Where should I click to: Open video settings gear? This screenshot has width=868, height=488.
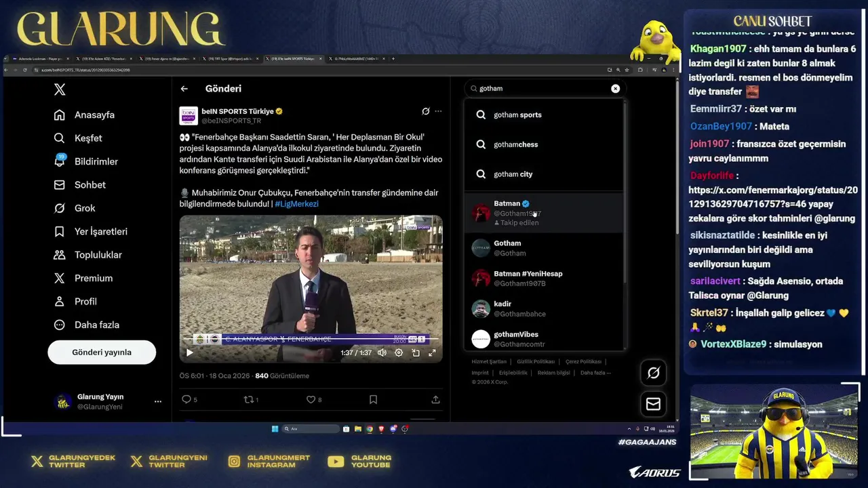pyautogui.click(x=399, y=352)
